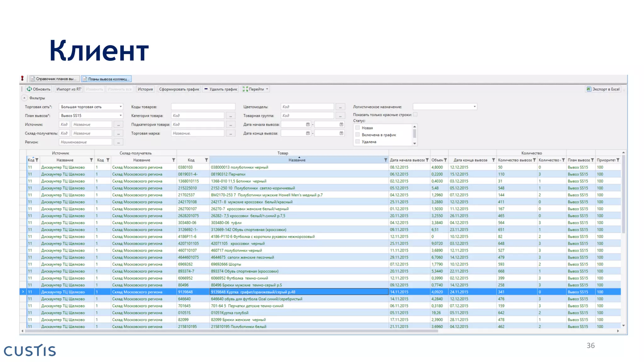Check the Включена в график checkbox

358,134
